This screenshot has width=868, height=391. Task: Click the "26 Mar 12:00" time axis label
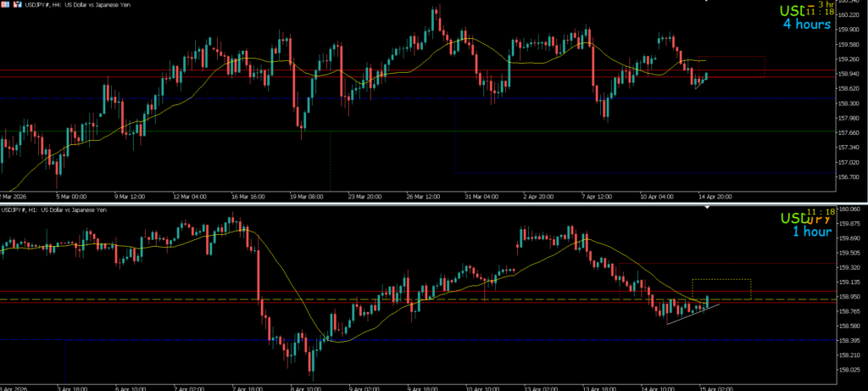(x=424, y=196)
